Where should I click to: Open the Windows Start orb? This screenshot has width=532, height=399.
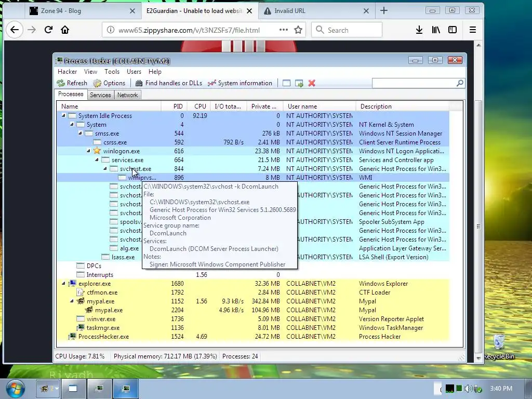(15, 389)
